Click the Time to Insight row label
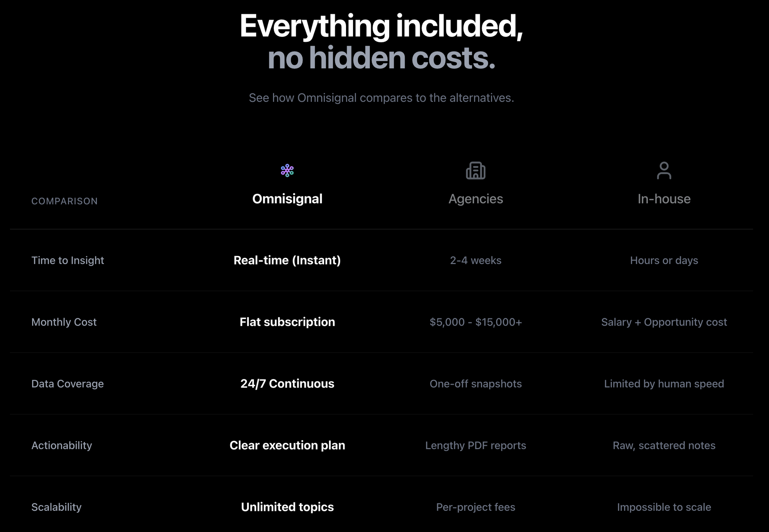The image size is (769, 532). click(x=68, y=260)
